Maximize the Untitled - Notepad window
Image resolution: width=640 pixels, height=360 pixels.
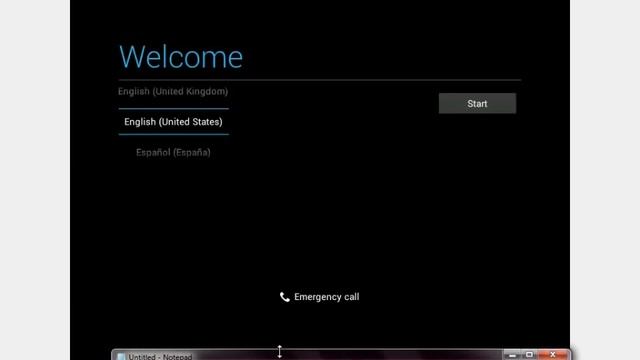[x=529, y=355]
